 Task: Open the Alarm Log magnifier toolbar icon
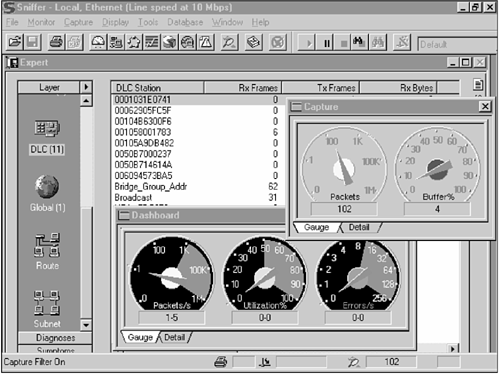pyautogui.click(x=229, y=42)
